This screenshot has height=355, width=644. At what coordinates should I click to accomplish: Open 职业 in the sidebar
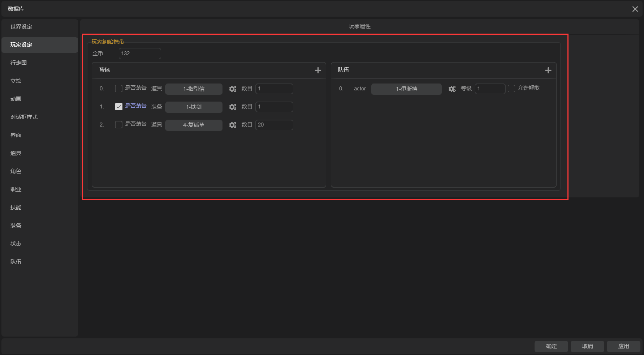click(x=39, y=189)
